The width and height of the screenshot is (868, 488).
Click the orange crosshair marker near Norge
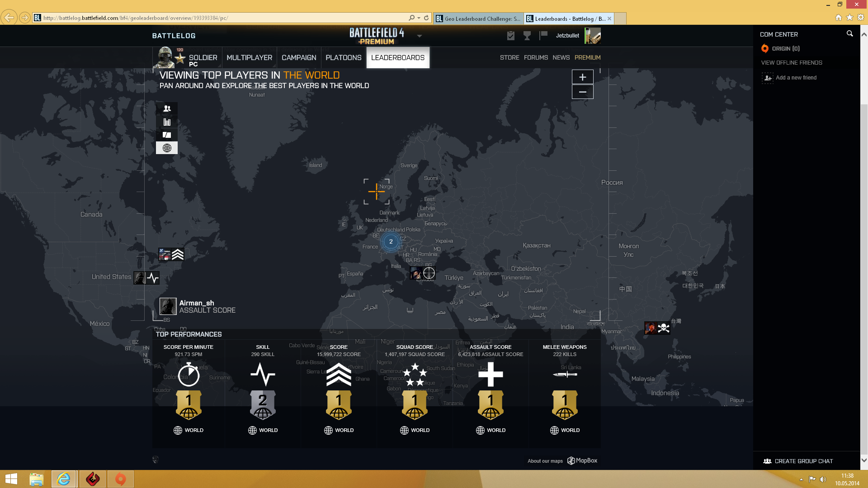tap(376, 192)
